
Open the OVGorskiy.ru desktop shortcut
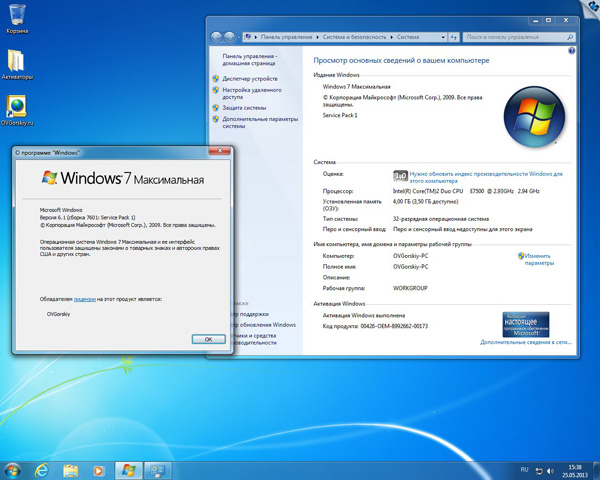tap(17, 110)
